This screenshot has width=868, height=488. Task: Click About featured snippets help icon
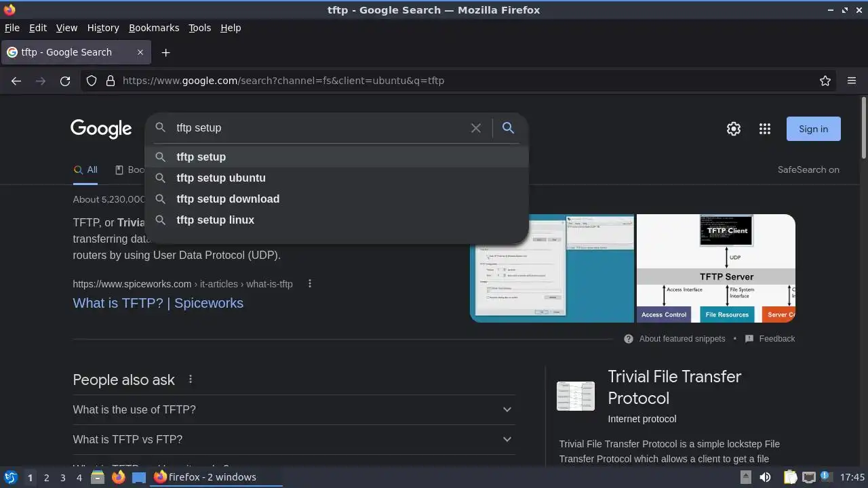[629, 338]
